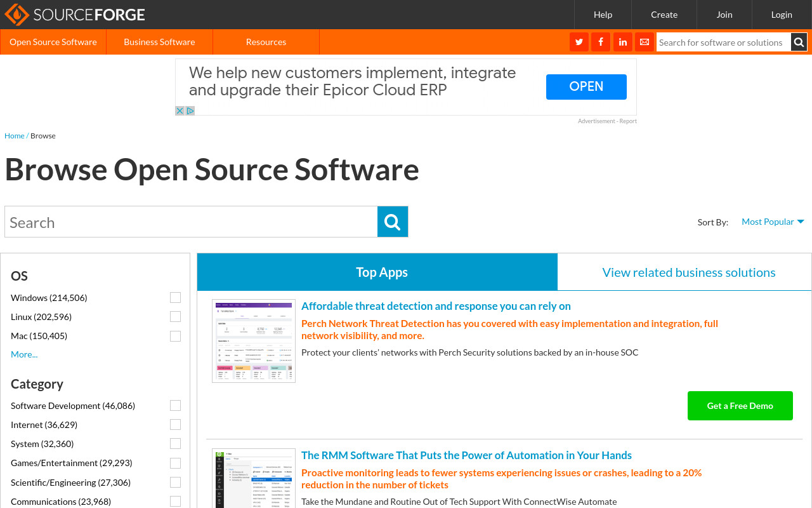Open the Open Source Software menu

pyautogui.click(x=53, y=42)
